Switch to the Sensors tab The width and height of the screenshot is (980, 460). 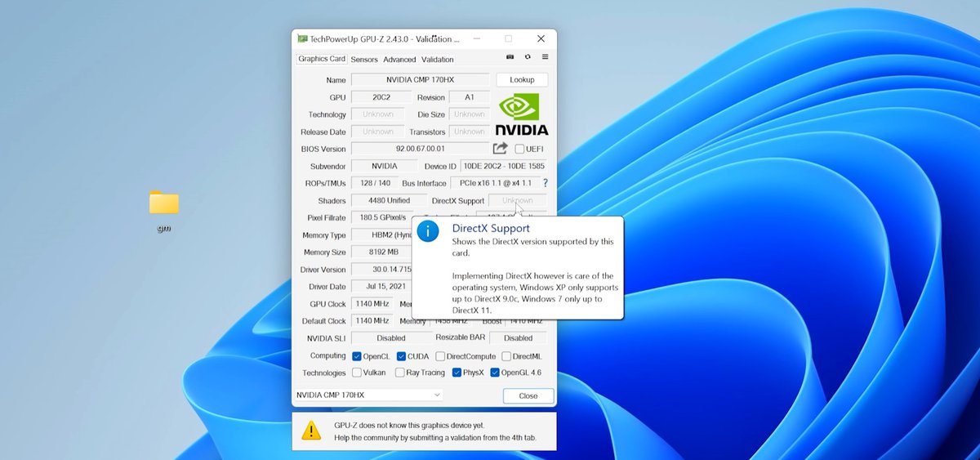pyautogui.click(x=364, y=60)
